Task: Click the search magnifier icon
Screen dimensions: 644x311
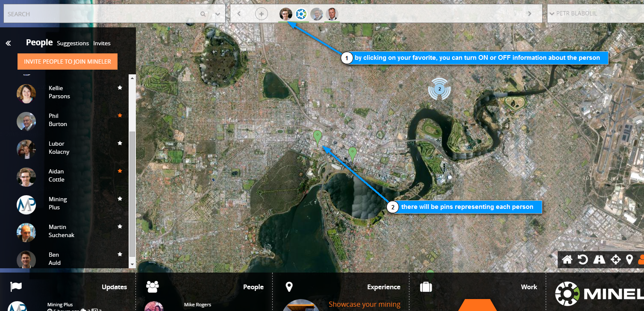Action: pos(203,14)
